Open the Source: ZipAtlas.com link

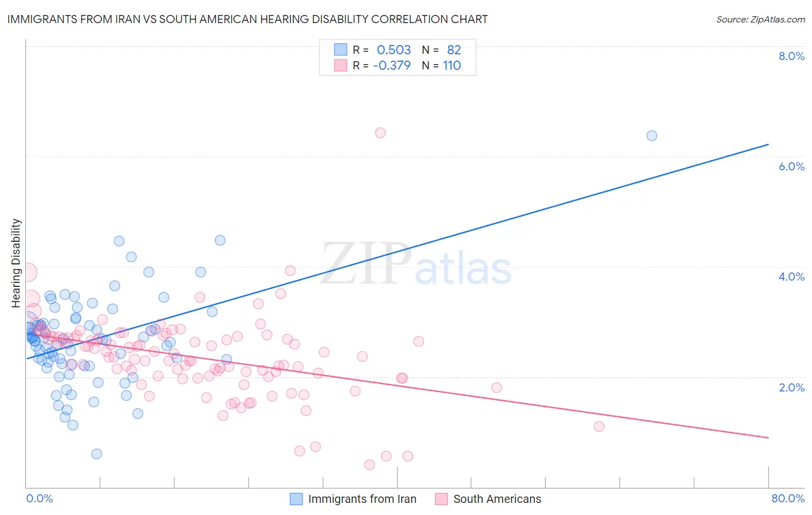click(761, 19)
